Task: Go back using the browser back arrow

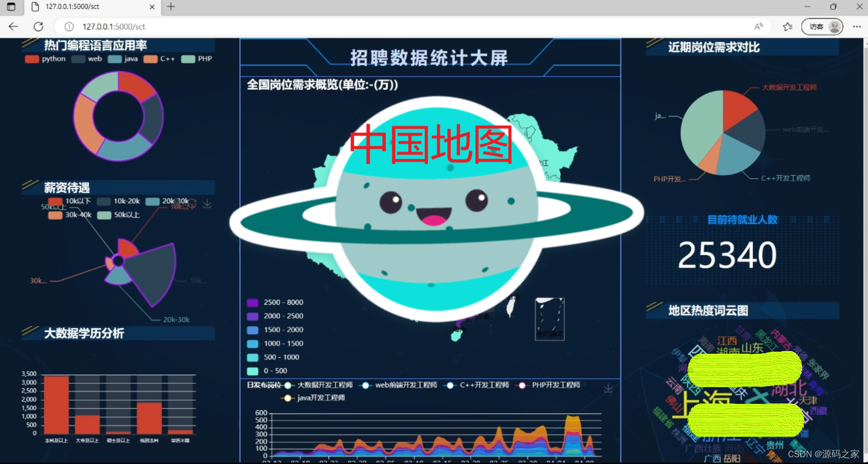Action: click(14, 27)
